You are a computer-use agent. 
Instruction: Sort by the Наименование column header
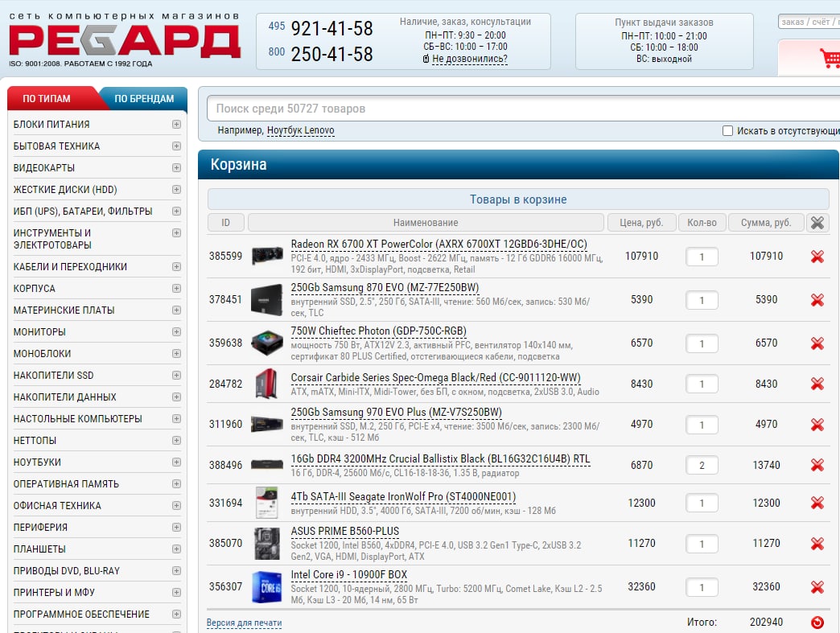(x=426, y=223)
